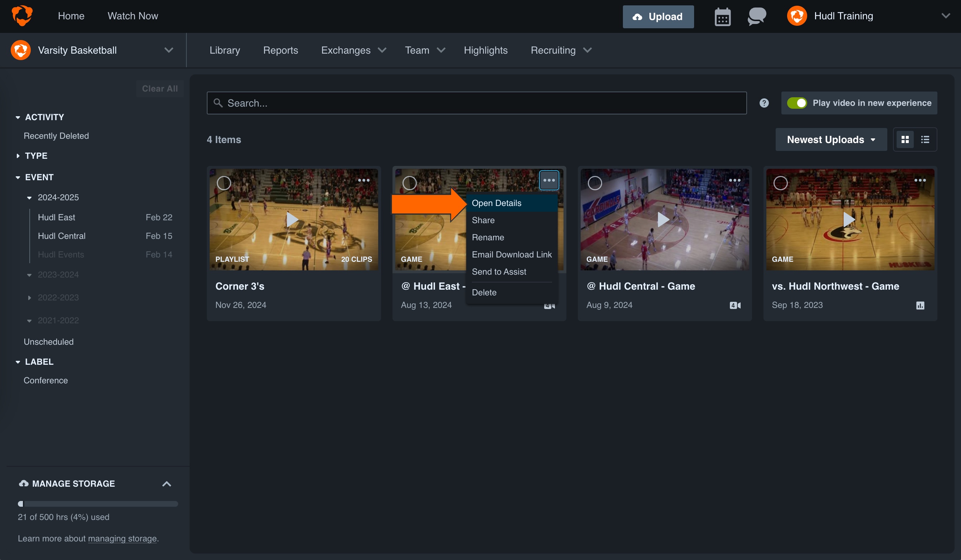The width and height of the screenshot is (961, 560).
Task: Select the vs. Hudl Northwest game checkbox
Action: click(x=781, y=183)
